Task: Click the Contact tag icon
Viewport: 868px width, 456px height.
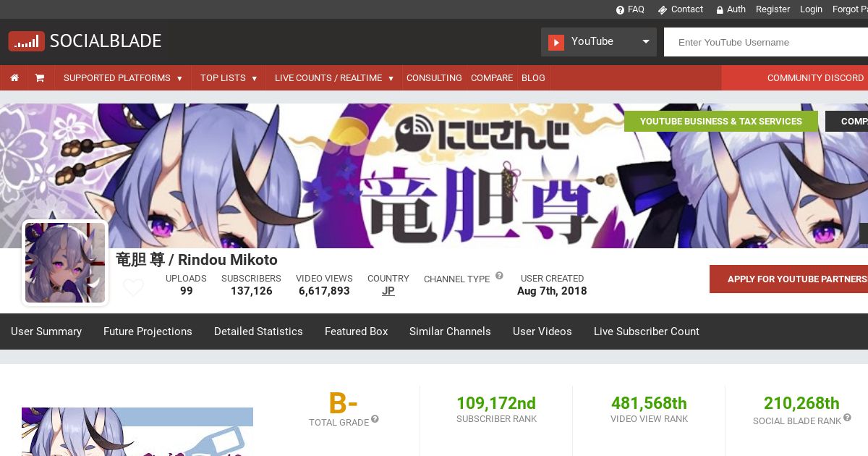Action: (662, 9)
